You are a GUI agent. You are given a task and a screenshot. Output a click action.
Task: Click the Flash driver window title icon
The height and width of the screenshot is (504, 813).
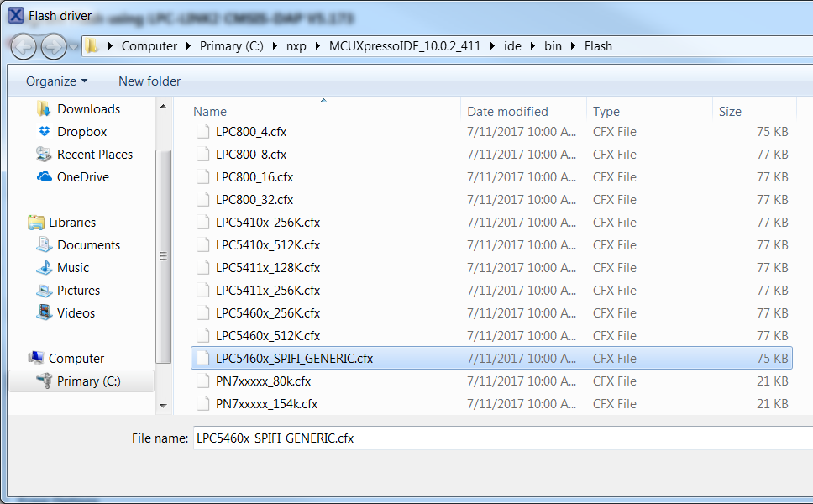pyautogui.click(x=16, y=16)
